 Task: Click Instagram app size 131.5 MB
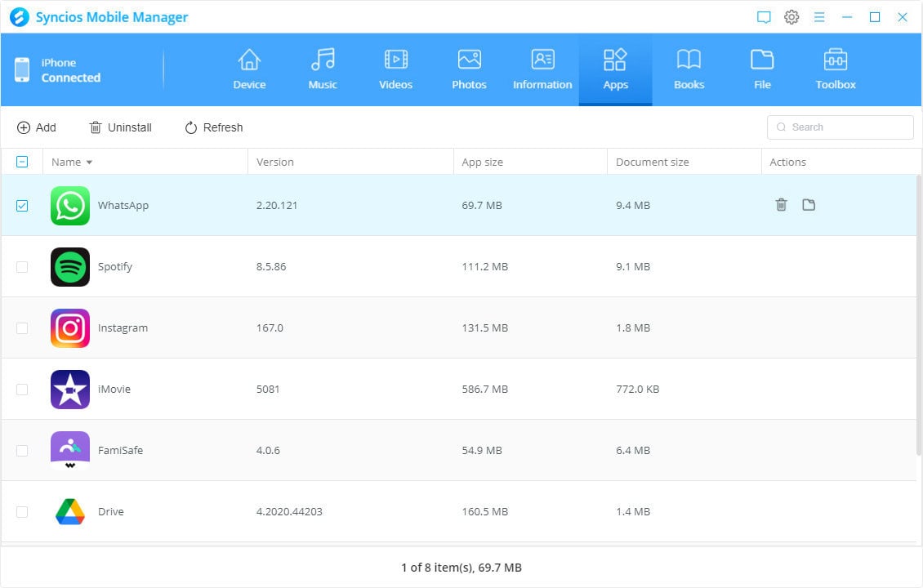pos(484,327)
